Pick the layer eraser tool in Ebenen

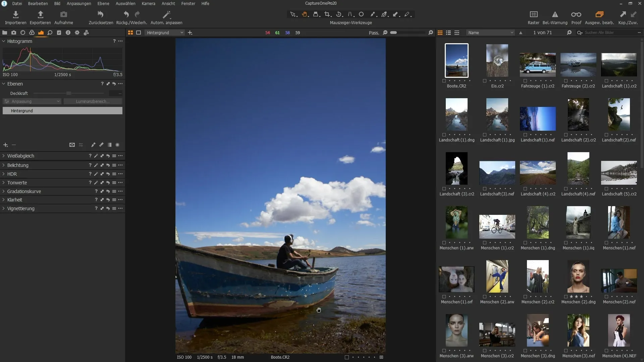click(101, 145)
